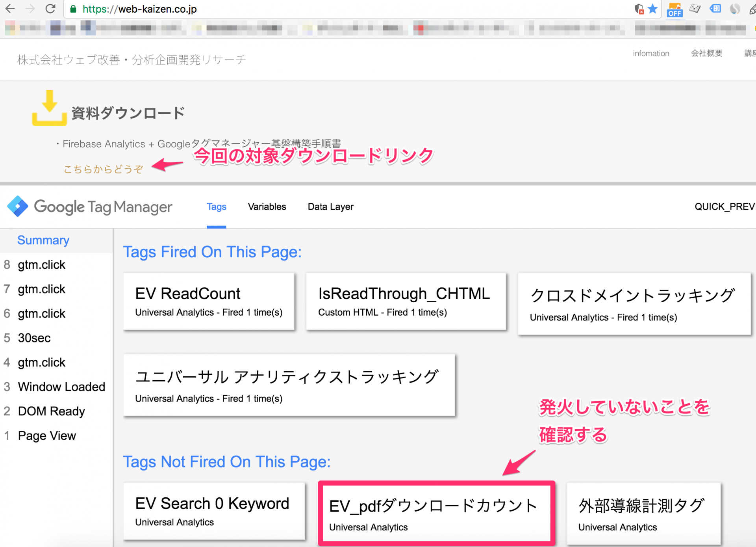
Task: Click the Tags Not Fired On This Page heading
Action: click(227, 461)
